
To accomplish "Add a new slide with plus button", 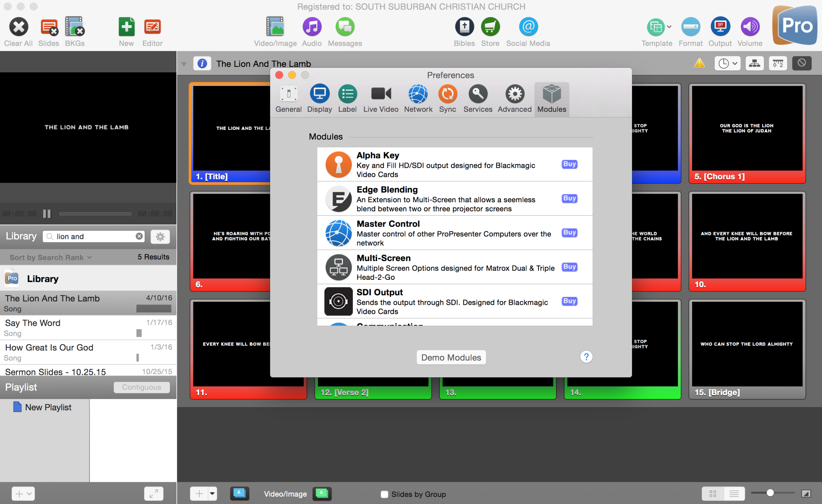I will pyautogui.click(x=199, y=493).
